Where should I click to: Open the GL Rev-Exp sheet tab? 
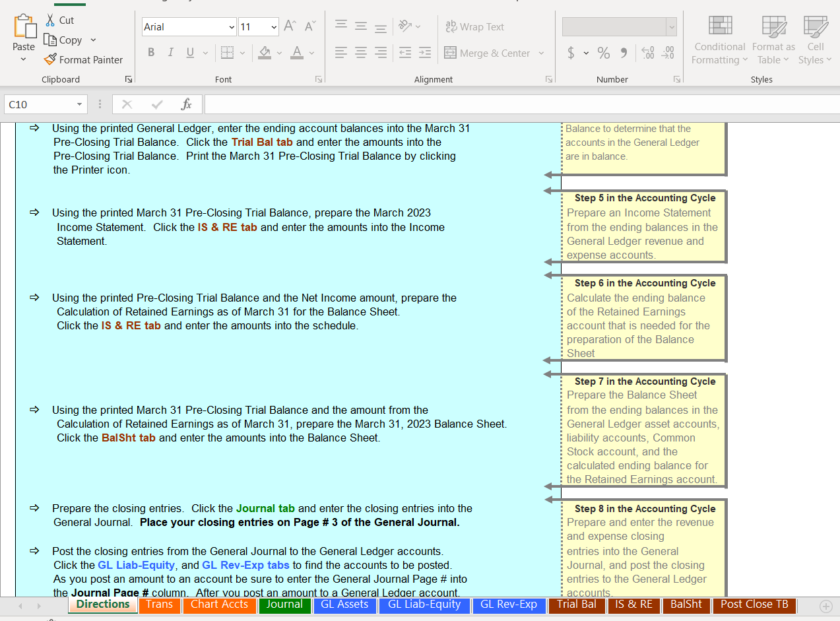(509, 605)
